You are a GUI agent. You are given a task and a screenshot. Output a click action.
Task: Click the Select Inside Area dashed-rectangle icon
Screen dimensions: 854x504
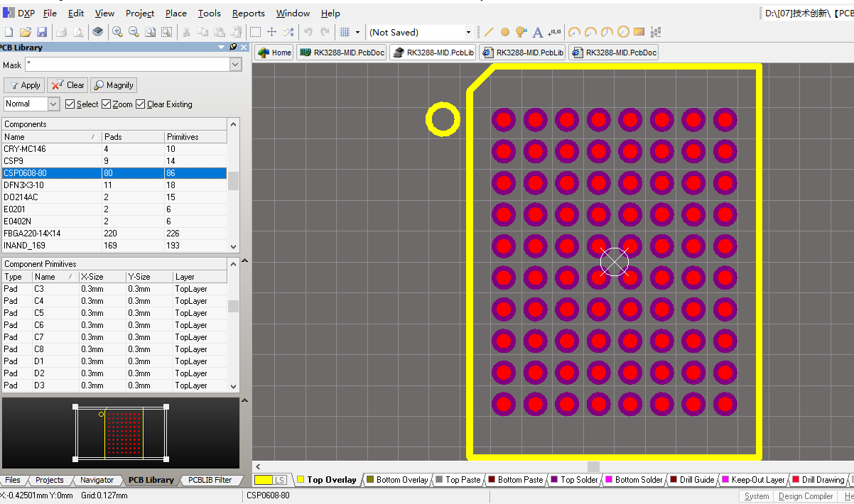tap(255, 32)
